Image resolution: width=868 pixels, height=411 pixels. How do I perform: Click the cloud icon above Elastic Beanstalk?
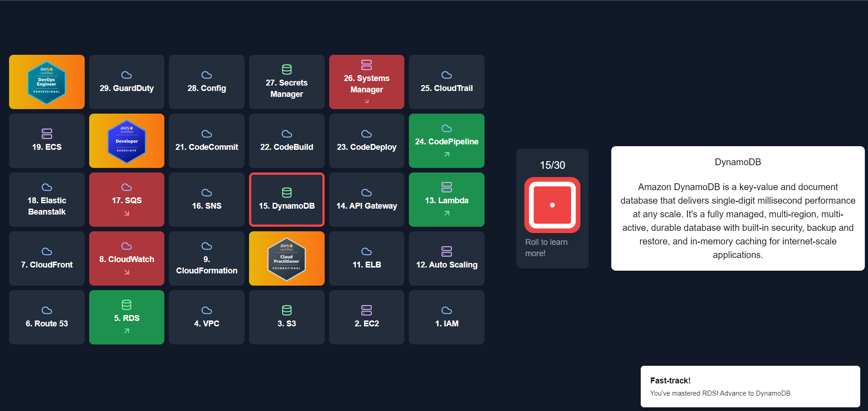[x=47, y=187]
